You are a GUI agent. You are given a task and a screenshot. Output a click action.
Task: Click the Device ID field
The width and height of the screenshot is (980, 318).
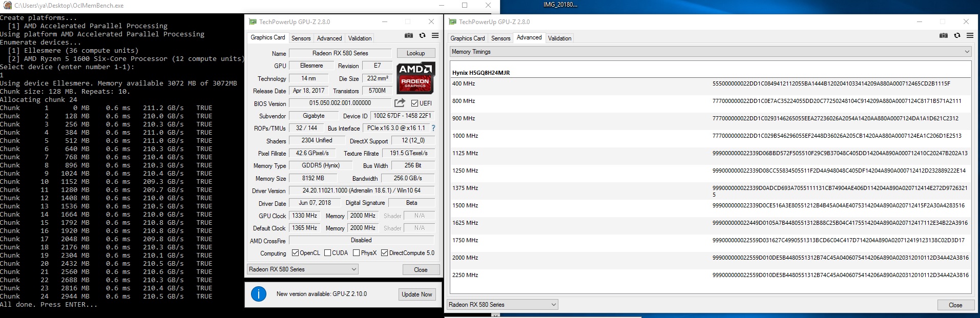click(x=402, y=116)
